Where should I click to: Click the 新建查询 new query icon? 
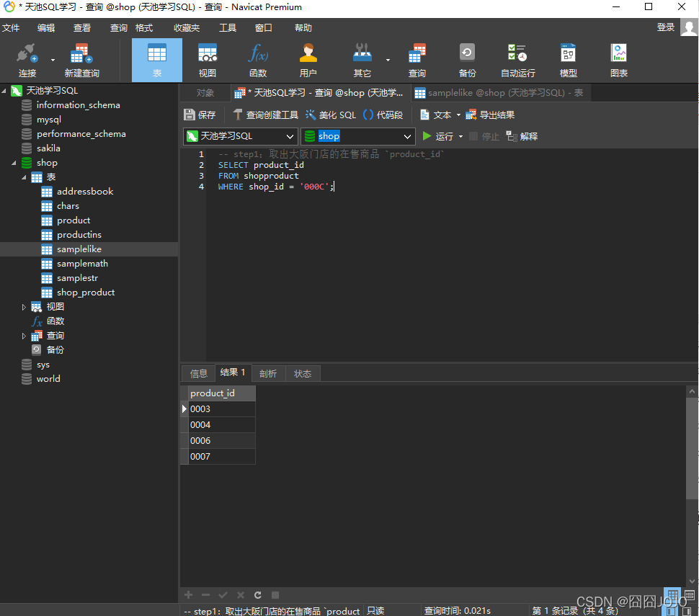coord(81,61)
